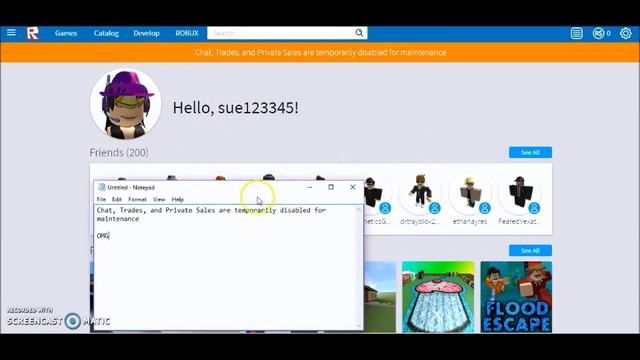Open Notepad File menu
Viewport: 640px width, 360px height.
tap(101, 199)
